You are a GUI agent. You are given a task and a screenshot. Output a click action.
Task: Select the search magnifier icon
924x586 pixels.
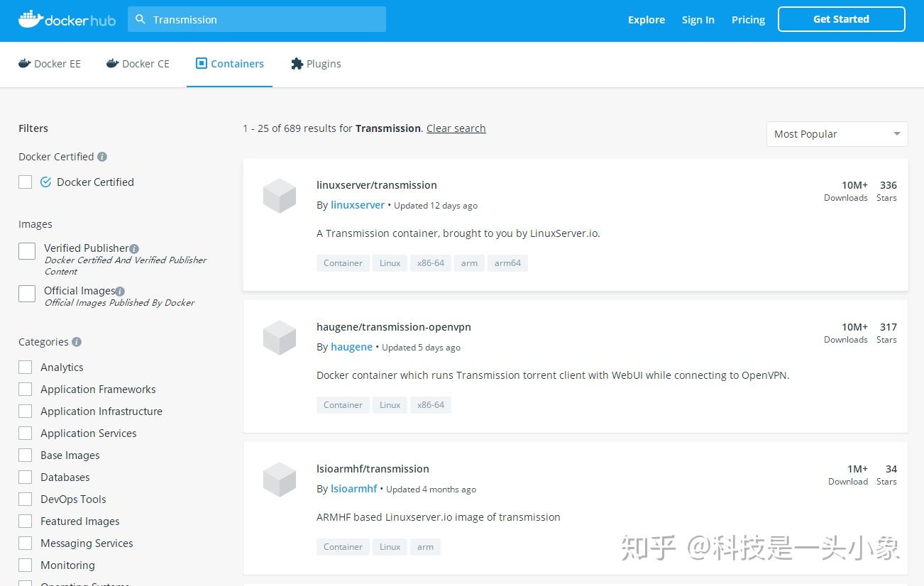(141, 19)
